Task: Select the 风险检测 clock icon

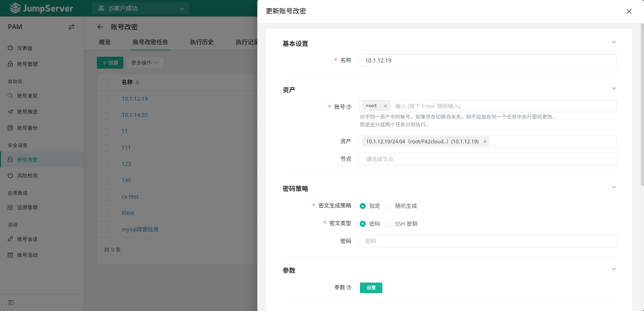Action: pos(10,175)
